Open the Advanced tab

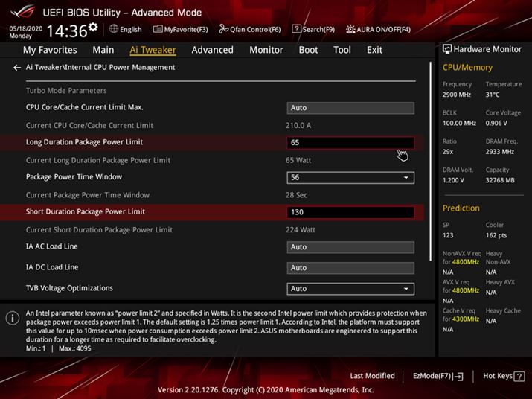[212, 50]
